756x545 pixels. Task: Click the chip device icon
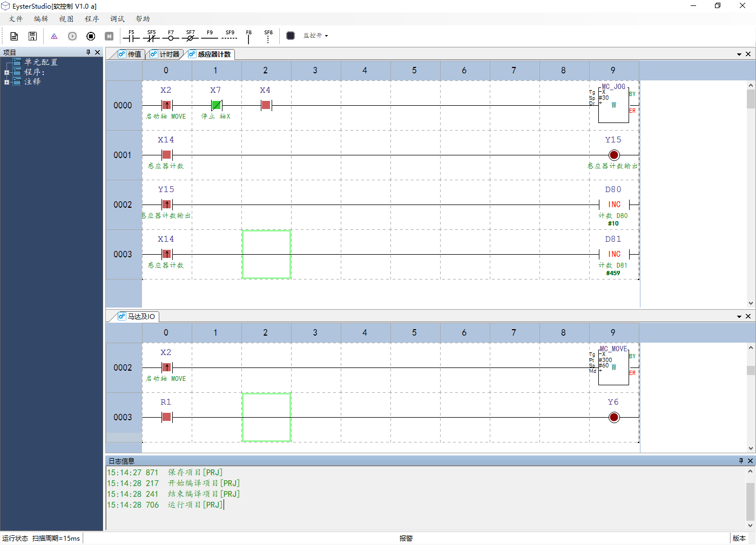click(291, 36)
